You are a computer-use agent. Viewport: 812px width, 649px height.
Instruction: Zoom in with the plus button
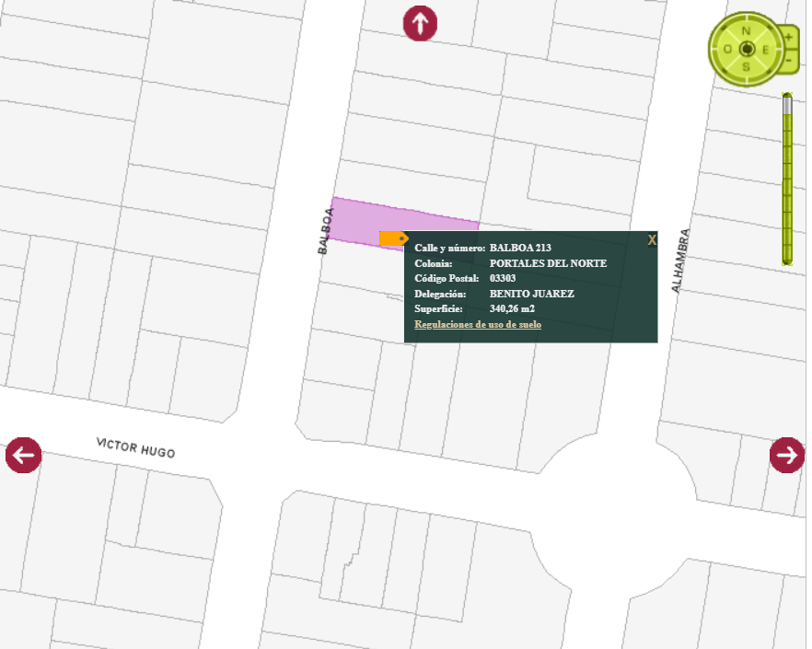click(789, 38)
